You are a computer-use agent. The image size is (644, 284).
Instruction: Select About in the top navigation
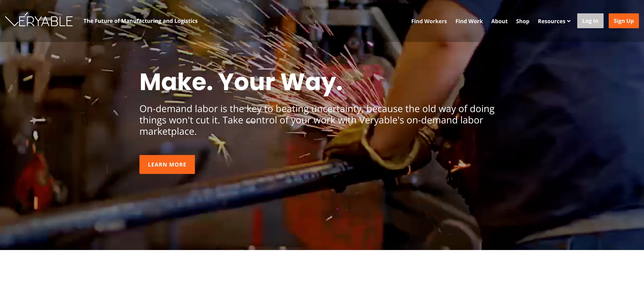[499, 21]
